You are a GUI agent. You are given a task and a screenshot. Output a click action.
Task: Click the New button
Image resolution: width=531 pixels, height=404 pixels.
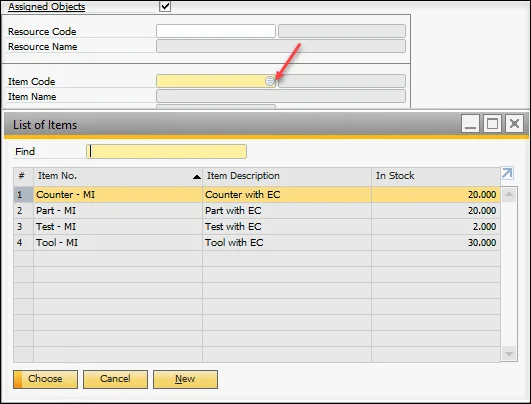(x=185, y=379)
